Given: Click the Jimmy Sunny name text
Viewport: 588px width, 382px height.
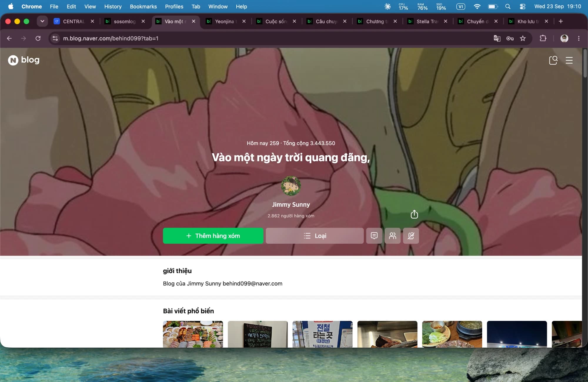Looking at the screenshot, I should 291,204.
